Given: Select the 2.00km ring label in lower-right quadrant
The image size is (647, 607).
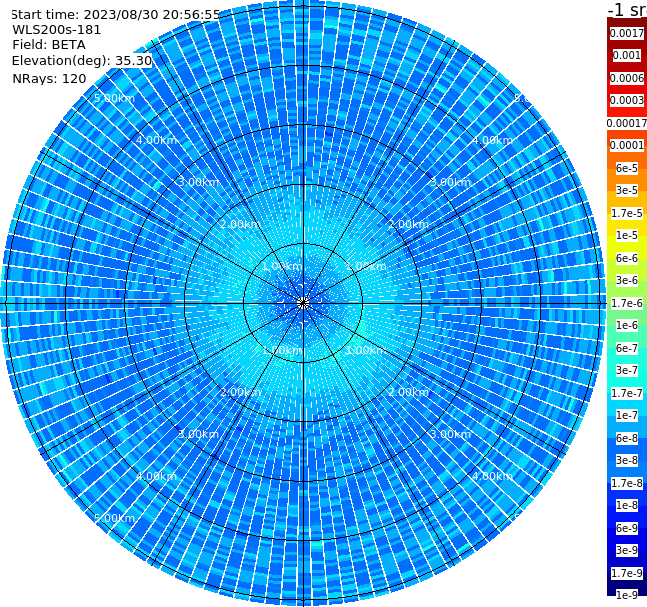Looking at the screenshot, I should pos(408,392).
